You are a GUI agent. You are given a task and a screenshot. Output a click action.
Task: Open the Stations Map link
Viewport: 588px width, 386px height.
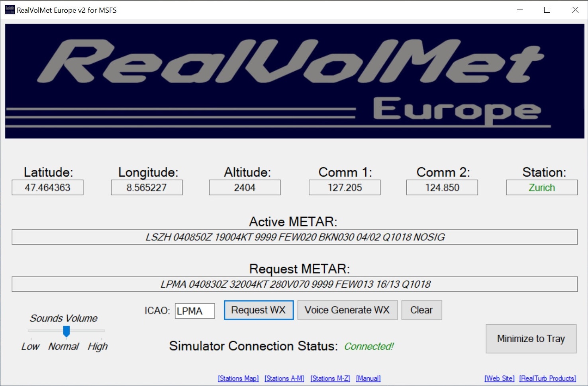click(238, 378)
